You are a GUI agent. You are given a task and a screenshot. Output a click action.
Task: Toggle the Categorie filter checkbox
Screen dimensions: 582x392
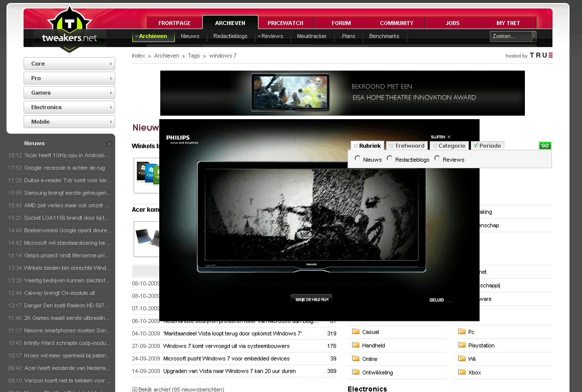tap(435, 146)
